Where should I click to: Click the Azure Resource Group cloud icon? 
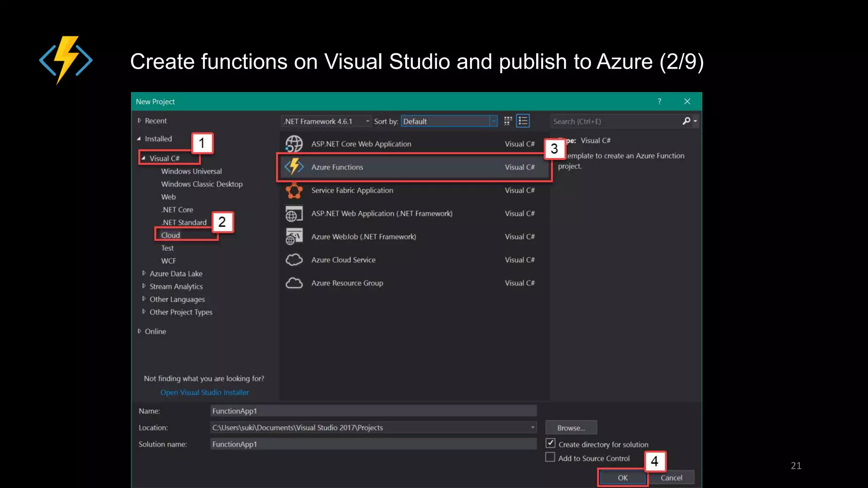coord(294,283)
